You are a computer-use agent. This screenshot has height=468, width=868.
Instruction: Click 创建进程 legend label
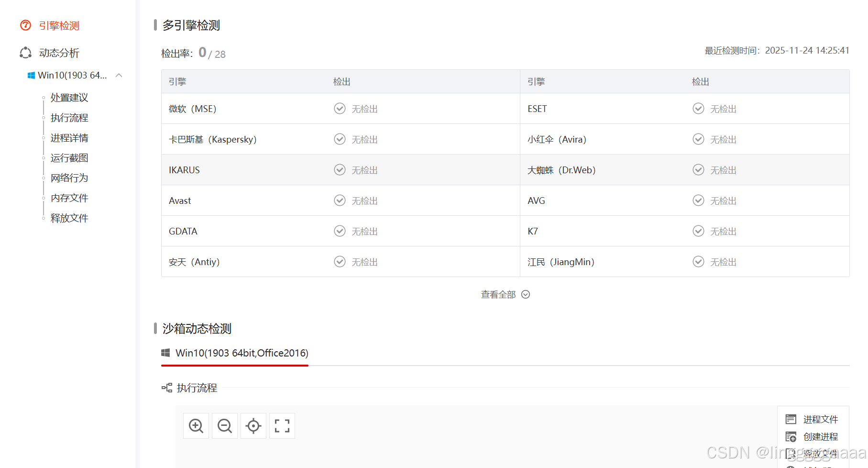[821, 437]
